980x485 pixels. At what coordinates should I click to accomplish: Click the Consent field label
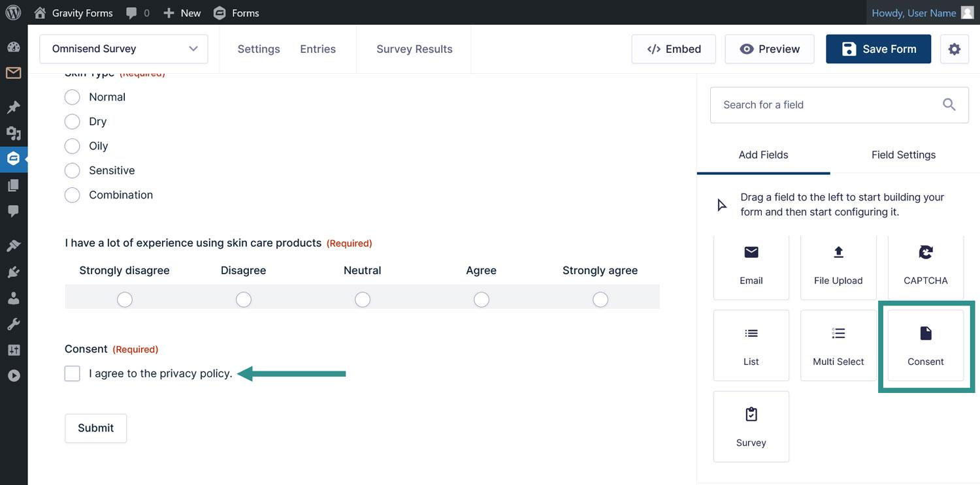coord(86,349)
